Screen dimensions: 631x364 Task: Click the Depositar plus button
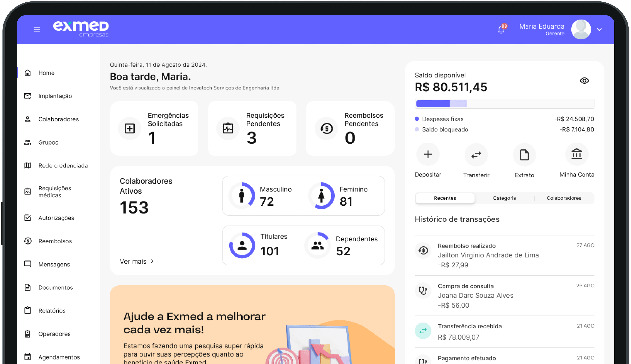(x=428, y=154)
